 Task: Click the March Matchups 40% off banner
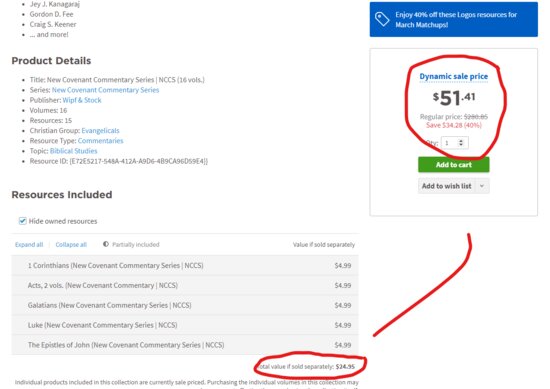454,19
